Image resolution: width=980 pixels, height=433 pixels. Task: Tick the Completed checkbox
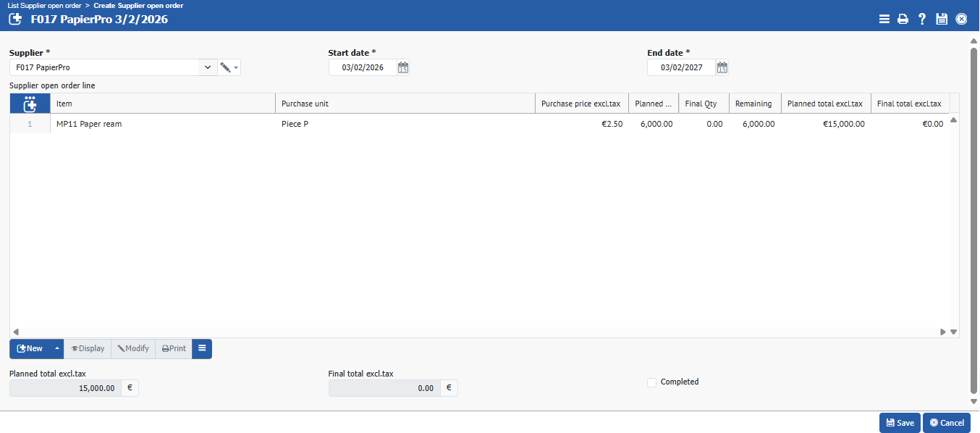tap(651, 382)
